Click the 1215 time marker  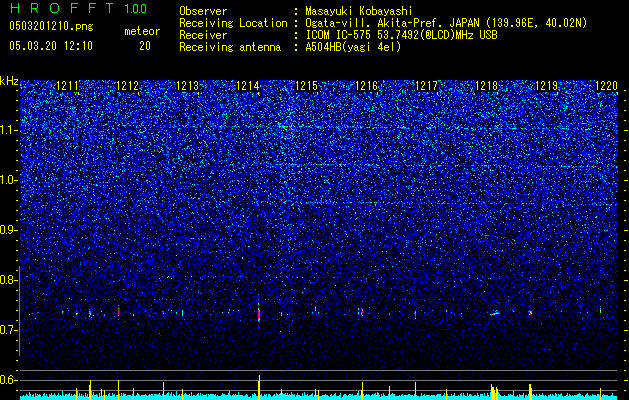[306, 86]
